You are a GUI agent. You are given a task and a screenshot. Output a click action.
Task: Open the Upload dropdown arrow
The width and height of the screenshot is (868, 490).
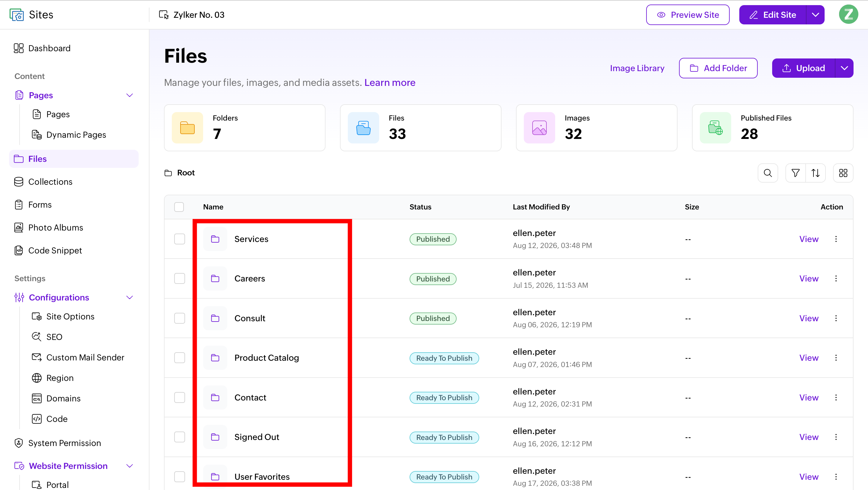844,68
